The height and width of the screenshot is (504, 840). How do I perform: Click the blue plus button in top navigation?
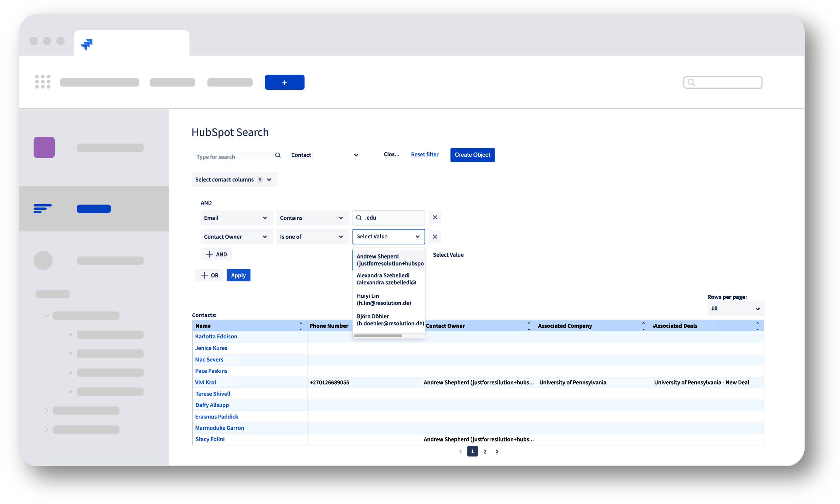284,82
